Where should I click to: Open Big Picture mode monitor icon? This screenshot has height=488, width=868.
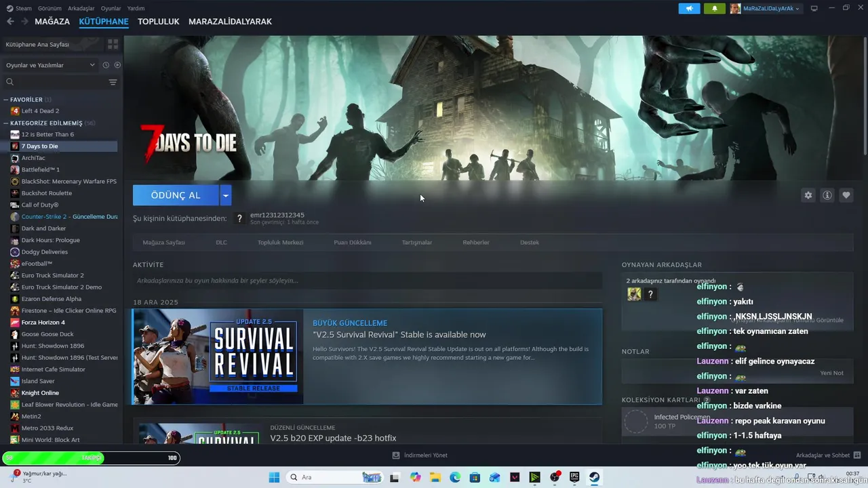pyautogui.click(x=814, y=8)
